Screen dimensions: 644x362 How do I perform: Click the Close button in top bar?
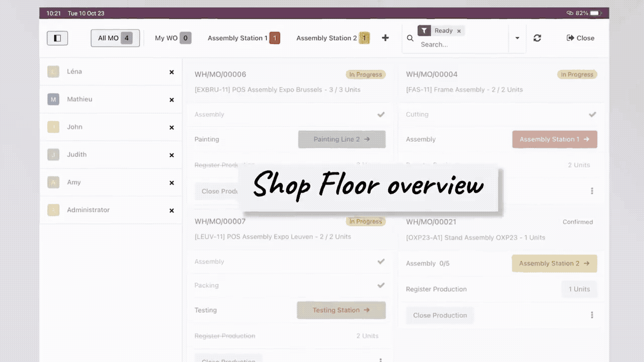581,38
